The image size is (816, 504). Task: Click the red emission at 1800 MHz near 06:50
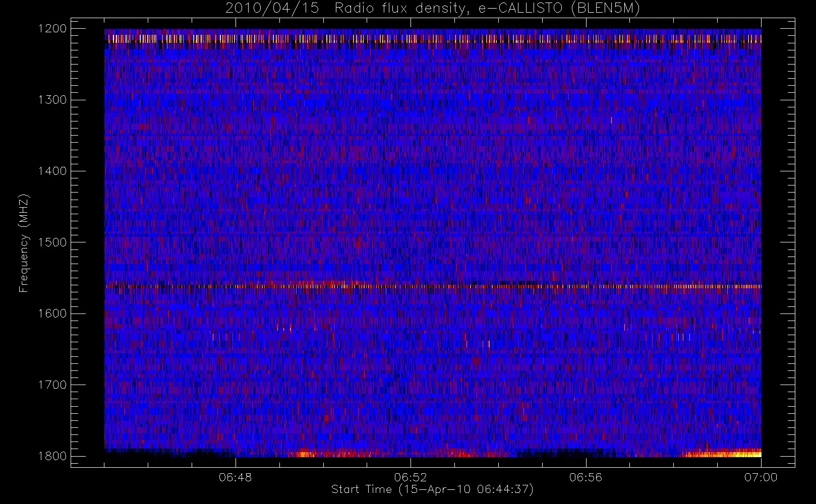click(x=333, y=454)
